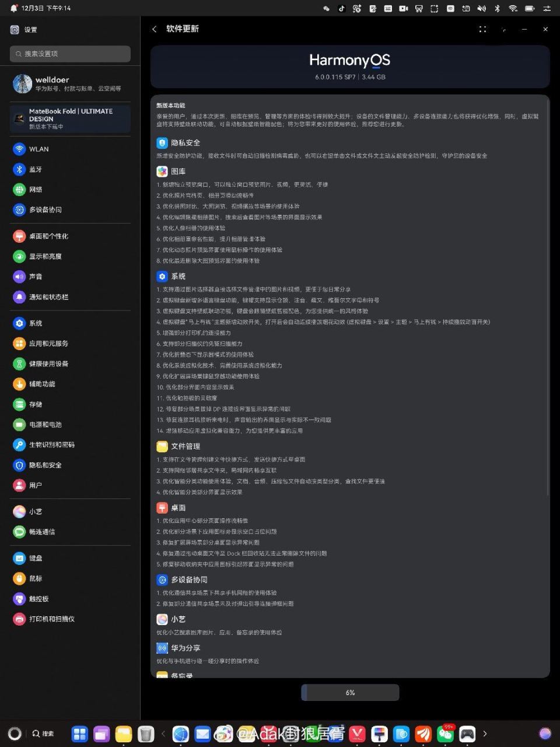This screenshot has width=560, height=747.
Task: Click the Wi-Fi status bar icon
Action: [x=513, y=8]
